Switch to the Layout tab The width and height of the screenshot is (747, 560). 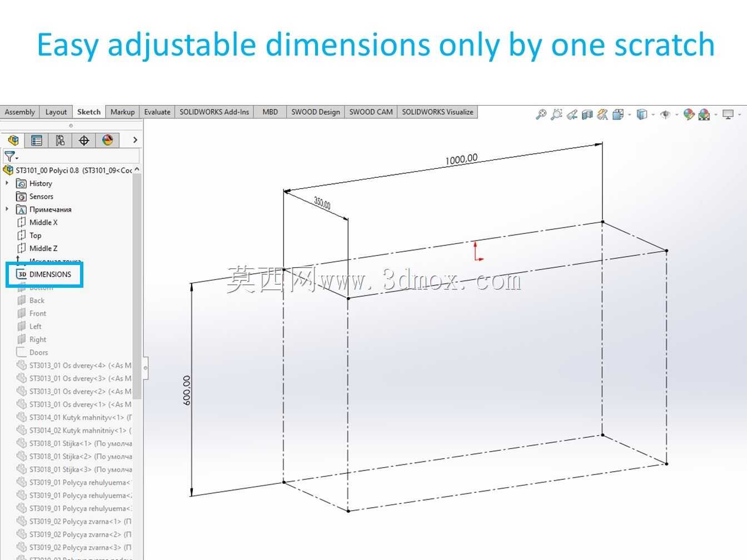[56, 112]
